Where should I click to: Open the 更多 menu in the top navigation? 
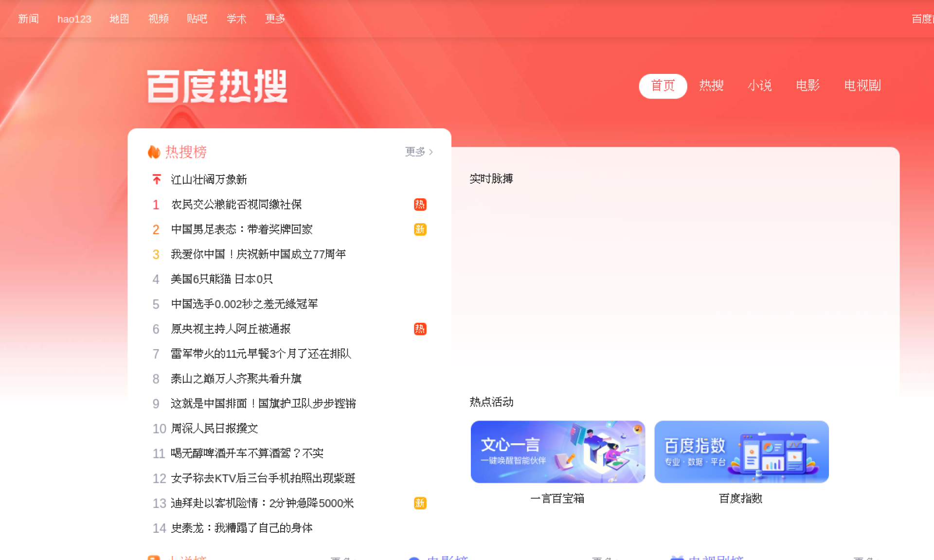(275, 19)
